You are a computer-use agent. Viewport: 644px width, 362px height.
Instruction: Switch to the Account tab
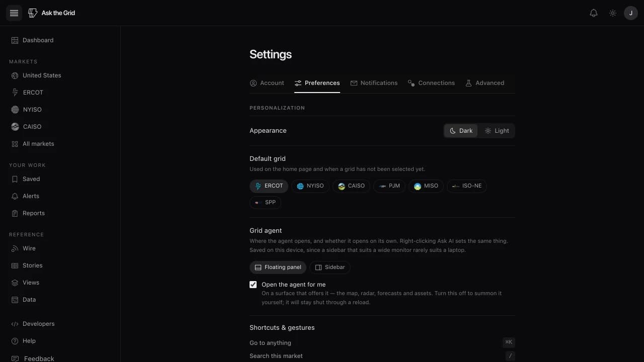pyautogui.click(x=267, y=83)
